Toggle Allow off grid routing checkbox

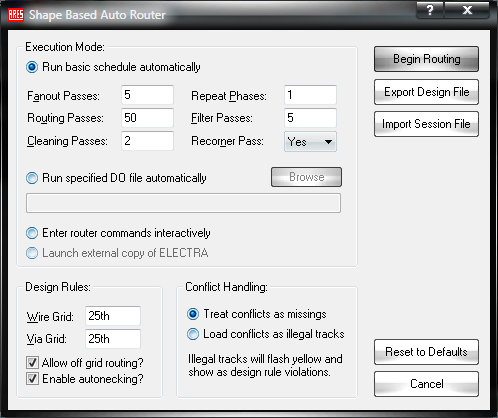[x=32, y=362]
